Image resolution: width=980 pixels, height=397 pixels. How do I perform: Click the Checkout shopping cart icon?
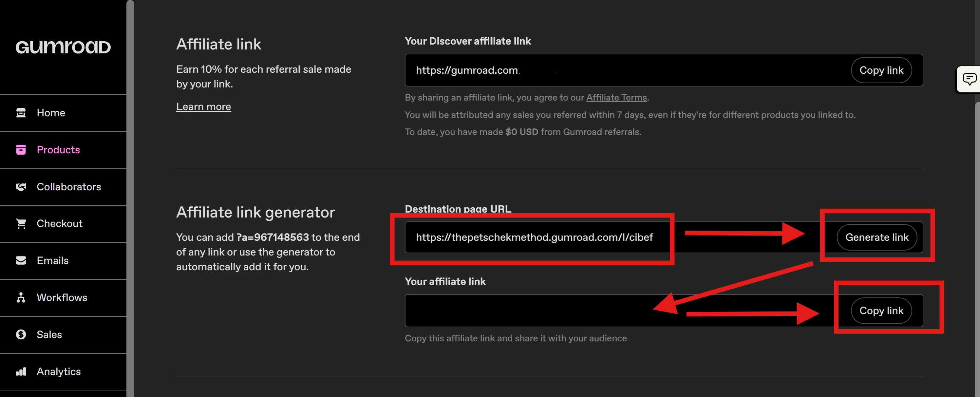tap(21, 223)
